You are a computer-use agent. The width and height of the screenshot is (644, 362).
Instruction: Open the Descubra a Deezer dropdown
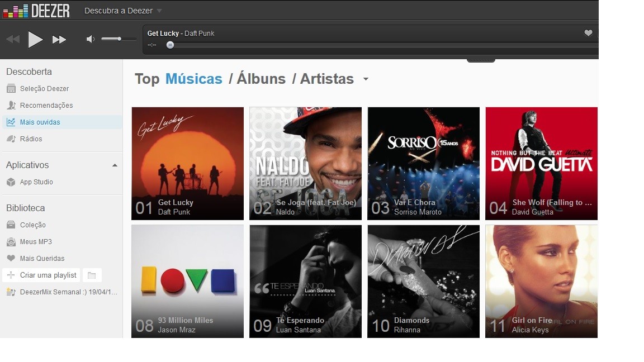point(123,11)
